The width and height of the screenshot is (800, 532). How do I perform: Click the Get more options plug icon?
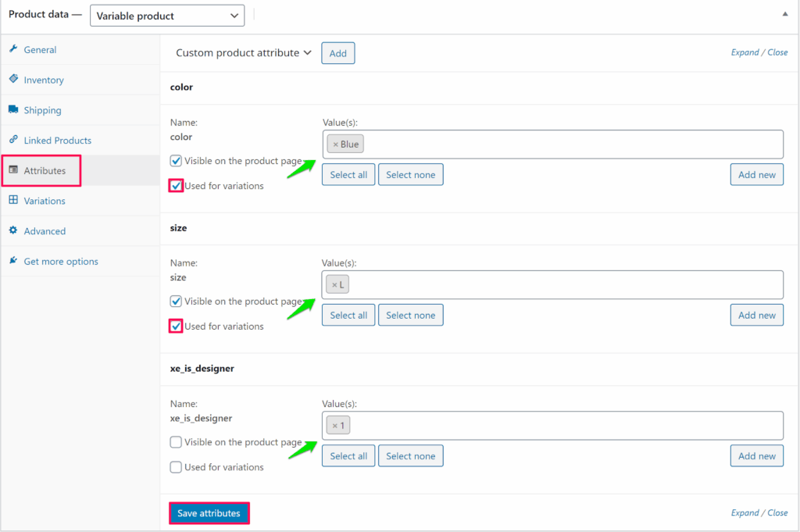(x=13, y=261)
